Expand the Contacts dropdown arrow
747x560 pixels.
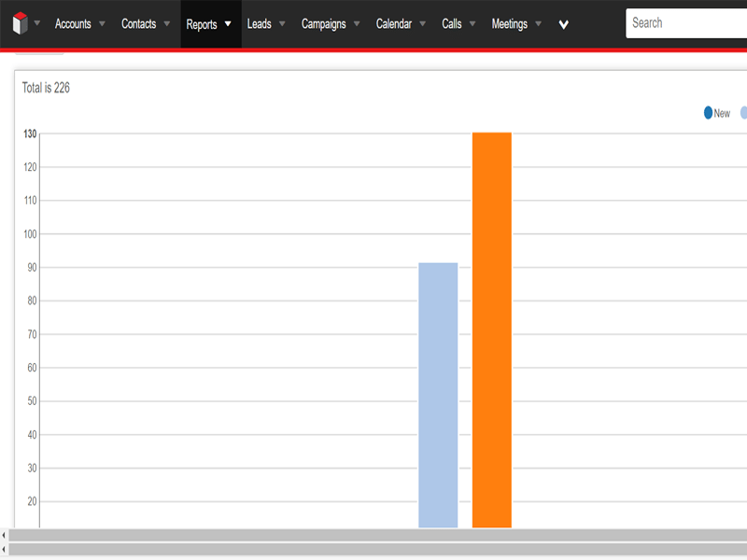point(167,24)
